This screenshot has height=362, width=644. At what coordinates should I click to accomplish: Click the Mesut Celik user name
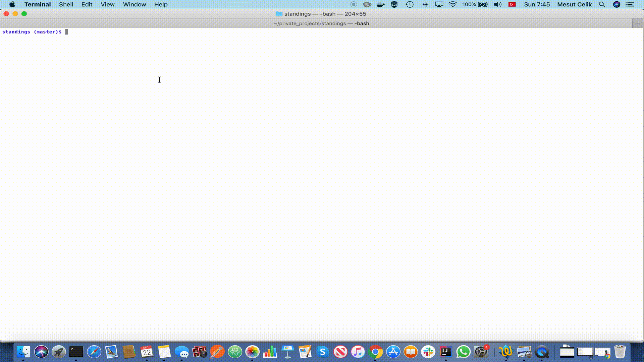pos(574,4)
